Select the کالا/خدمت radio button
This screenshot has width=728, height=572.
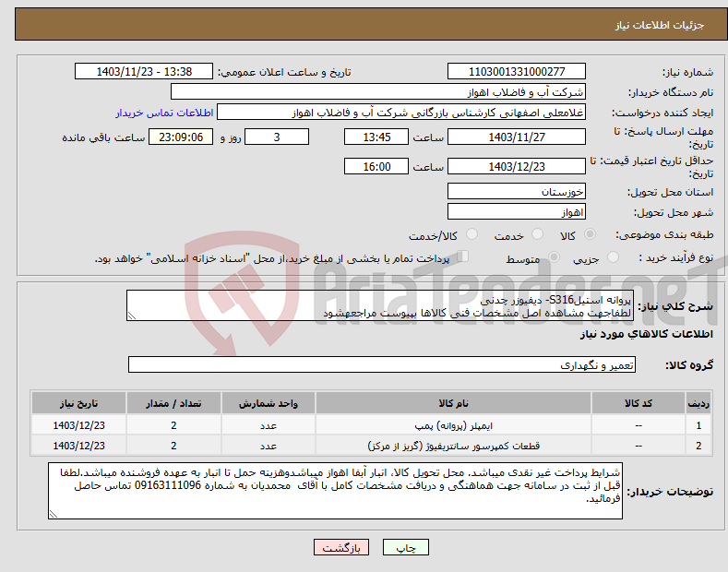471,234
